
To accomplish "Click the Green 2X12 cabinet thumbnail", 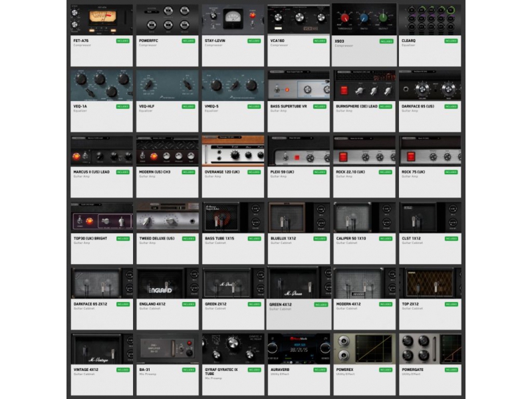I will (x=233, y=283).
